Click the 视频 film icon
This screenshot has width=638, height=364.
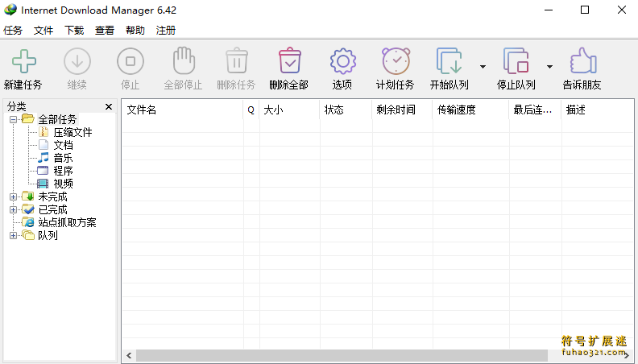tap(43, 184)
